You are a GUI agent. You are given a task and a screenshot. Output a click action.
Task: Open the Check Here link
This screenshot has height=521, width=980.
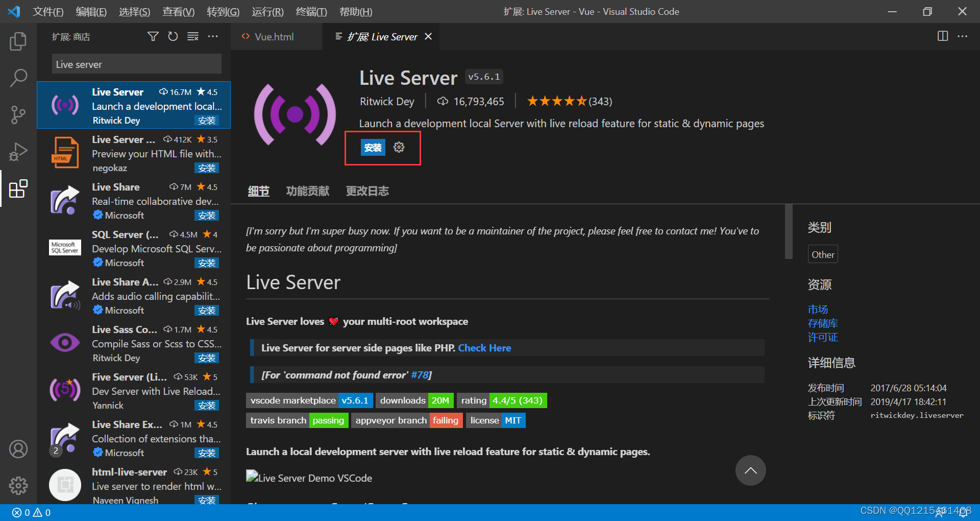[484, 348]
